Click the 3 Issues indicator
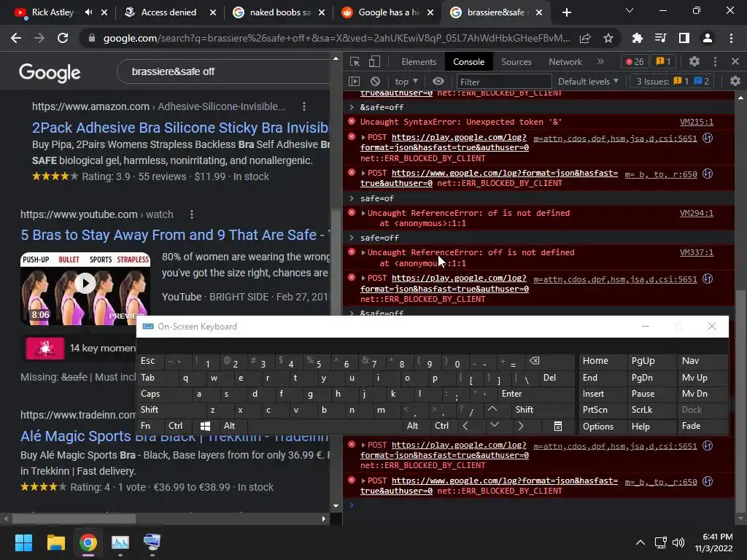 673,82
